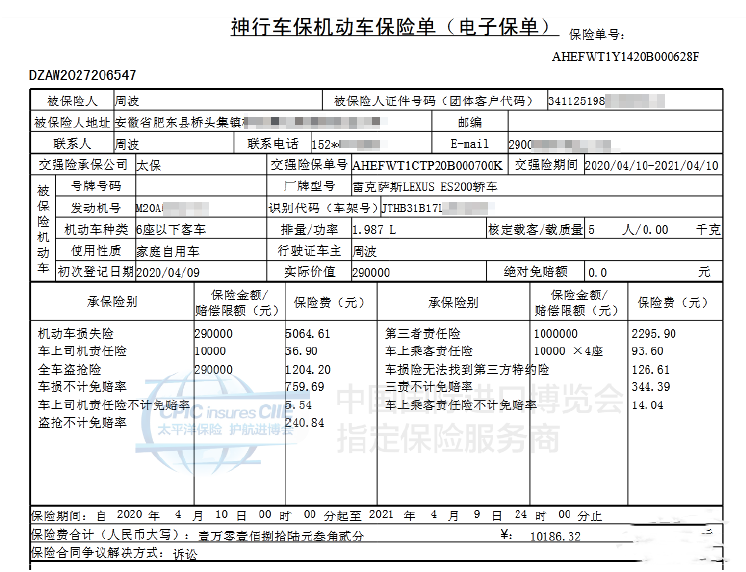Select 机动车损失险 premium 5064.61
The image size is (746, 572).
(307, 334)
